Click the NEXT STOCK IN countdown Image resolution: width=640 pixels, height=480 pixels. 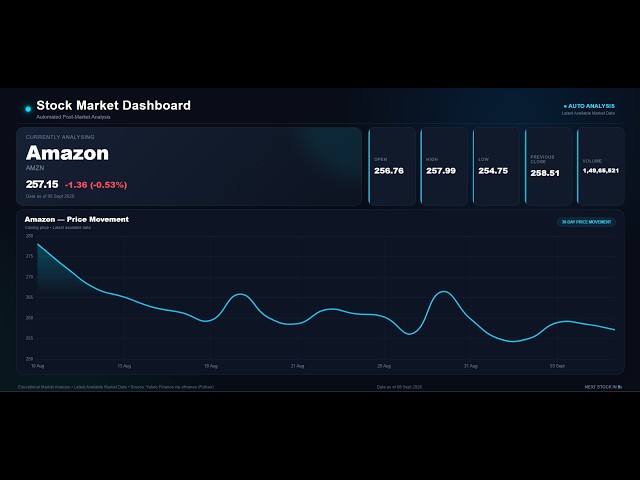coord(603,387)
